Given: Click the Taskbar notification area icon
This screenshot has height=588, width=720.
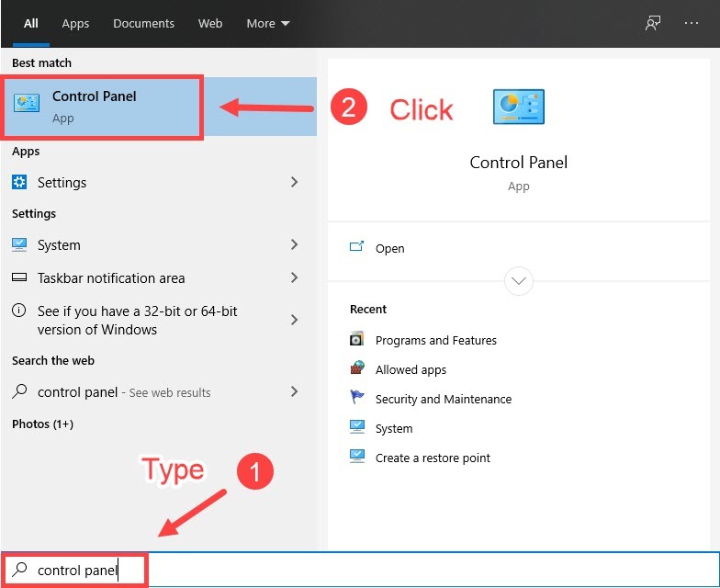Looking at the screenshot, I should coord(19,277).
